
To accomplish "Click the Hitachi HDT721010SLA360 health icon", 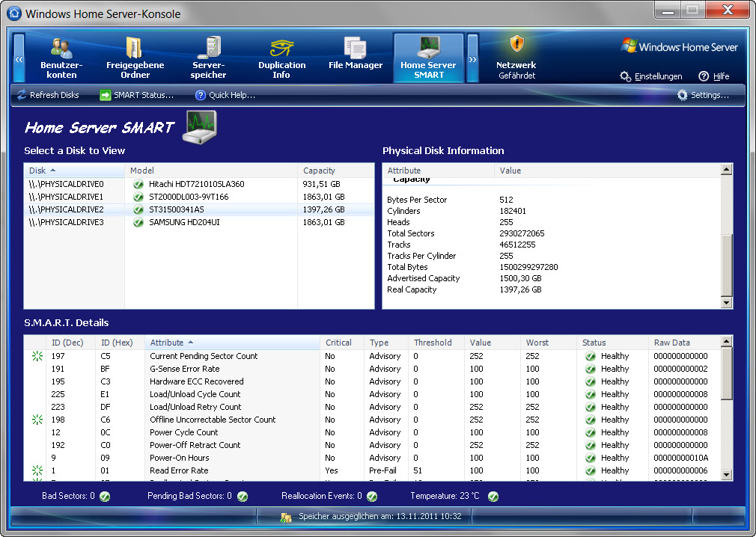I will 138,184.
